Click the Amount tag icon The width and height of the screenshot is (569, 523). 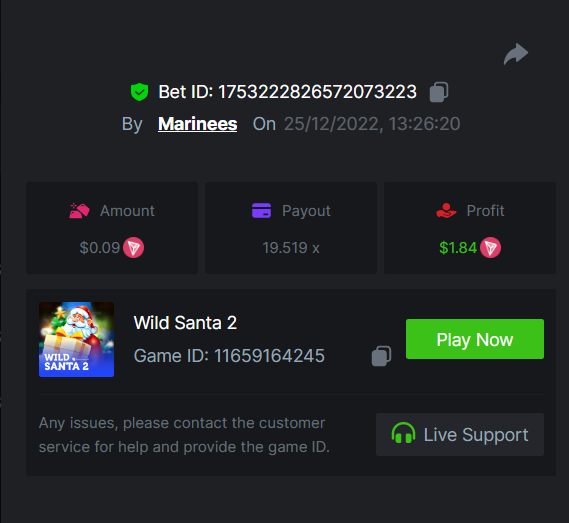(79, 211)
